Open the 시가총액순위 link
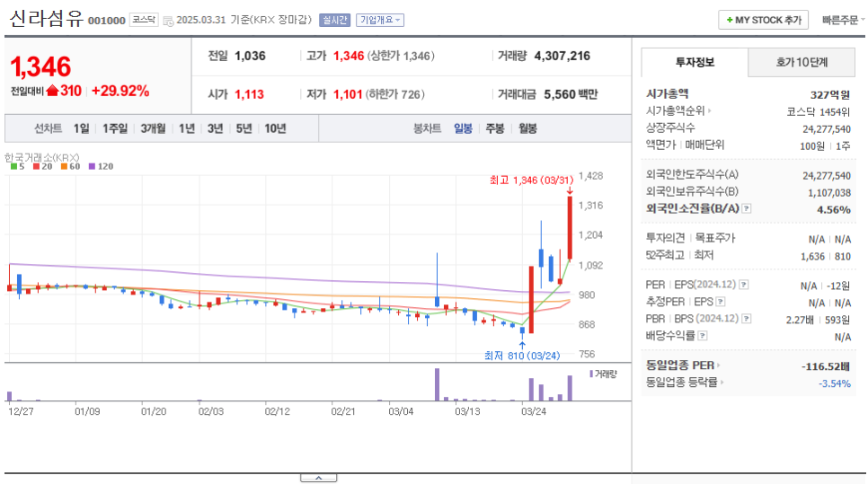868x484 pixels. coord(676,110)
